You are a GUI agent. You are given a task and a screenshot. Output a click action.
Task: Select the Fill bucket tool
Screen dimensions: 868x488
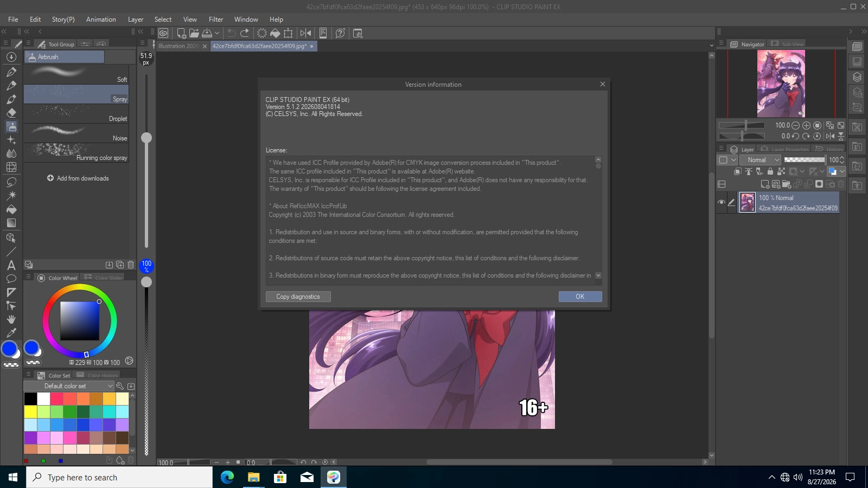click(x=11, y=209)
